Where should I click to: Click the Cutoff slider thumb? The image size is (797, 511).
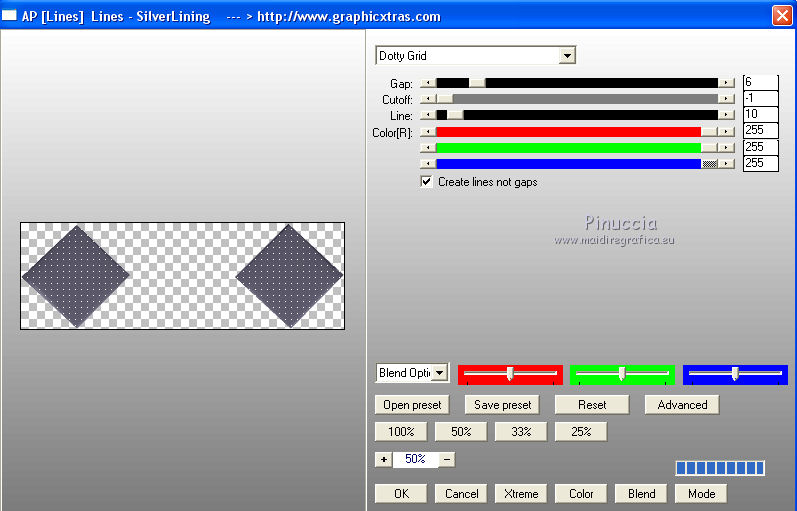[x=445, y=99]
